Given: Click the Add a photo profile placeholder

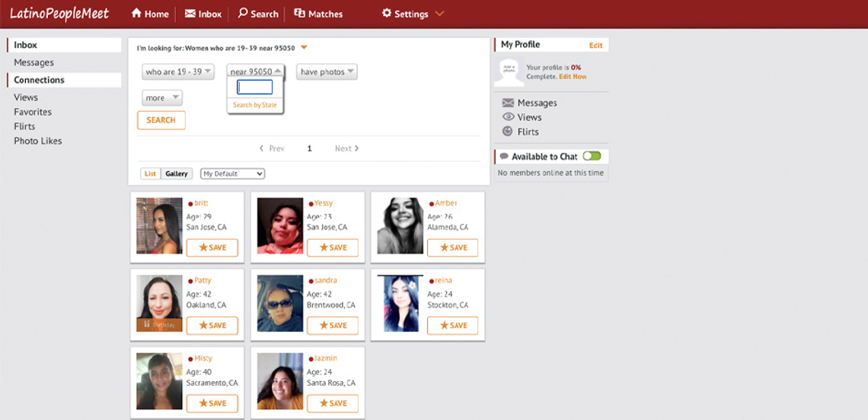Looking at the screenshot, I should click(509, 72).
